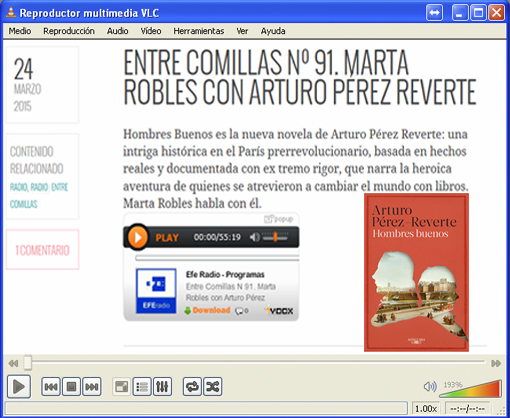Click the VLC status bar text area

coord(206,408)
